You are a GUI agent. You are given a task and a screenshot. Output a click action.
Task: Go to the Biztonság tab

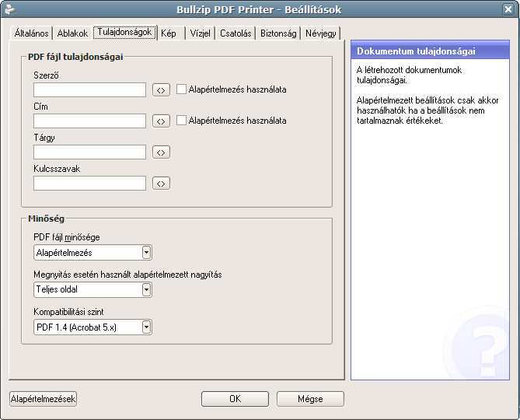point(278,33)
